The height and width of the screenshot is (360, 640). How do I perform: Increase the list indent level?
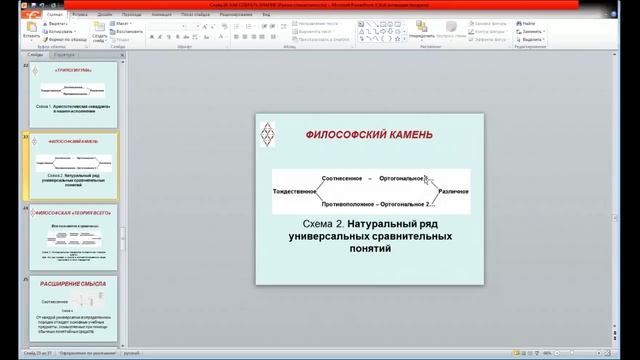click(x=272, y=27)
